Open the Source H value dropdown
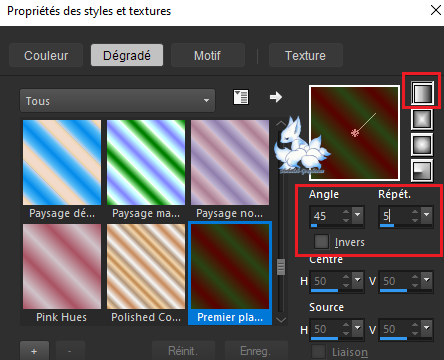Screen dimensions: 444x360 coord(358,328)
